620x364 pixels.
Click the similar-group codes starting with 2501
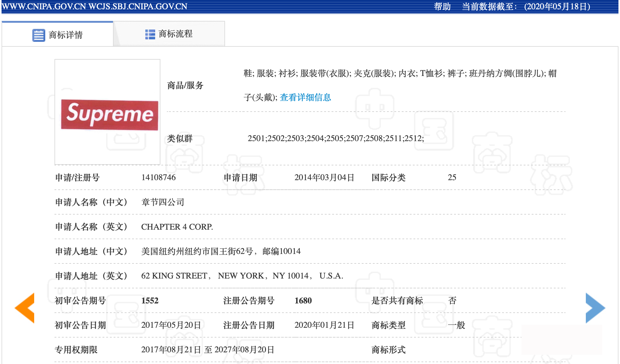pyautogui.click(x=336, y=138)
